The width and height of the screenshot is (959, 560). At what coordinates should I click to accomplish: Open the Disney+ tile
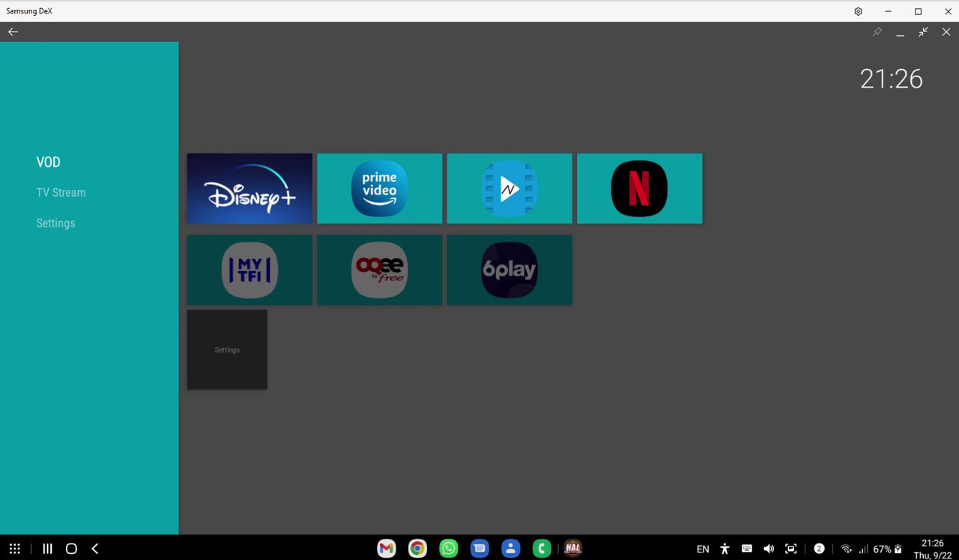point(249,189)
